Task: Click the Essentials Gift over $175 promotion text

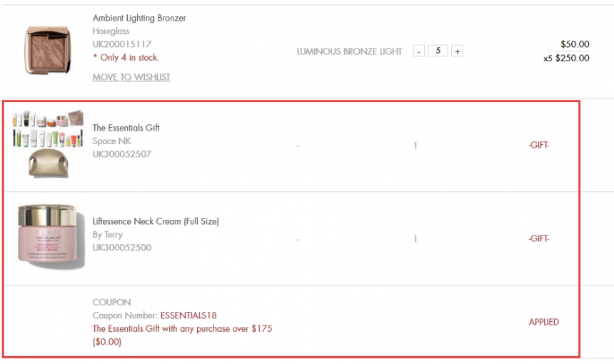Action: click(x=182, y=329)
